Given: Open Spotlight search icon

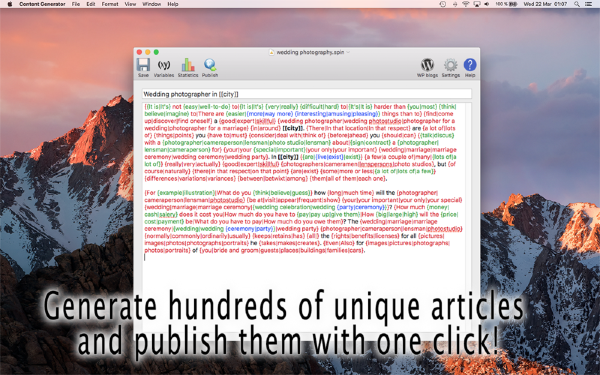Looking at the screenshot, I should pyautogui.click(x=577, y=4).
